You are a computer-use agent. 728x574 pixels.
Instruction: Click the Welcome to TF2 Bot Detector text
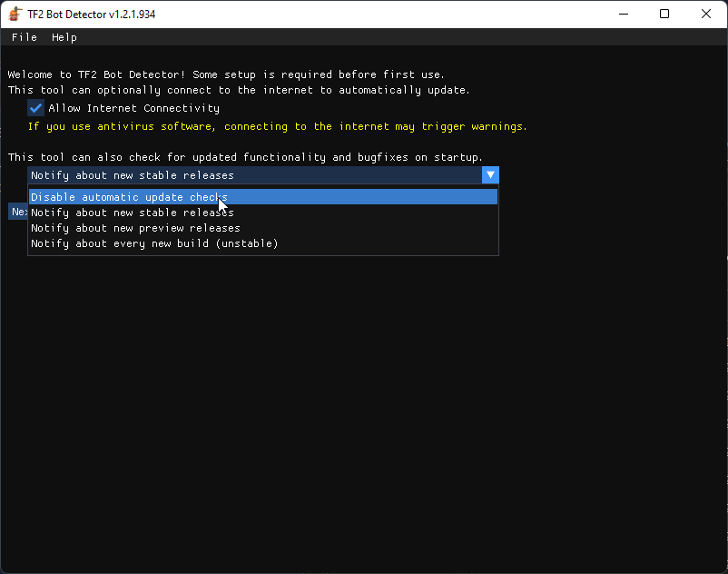226,74
